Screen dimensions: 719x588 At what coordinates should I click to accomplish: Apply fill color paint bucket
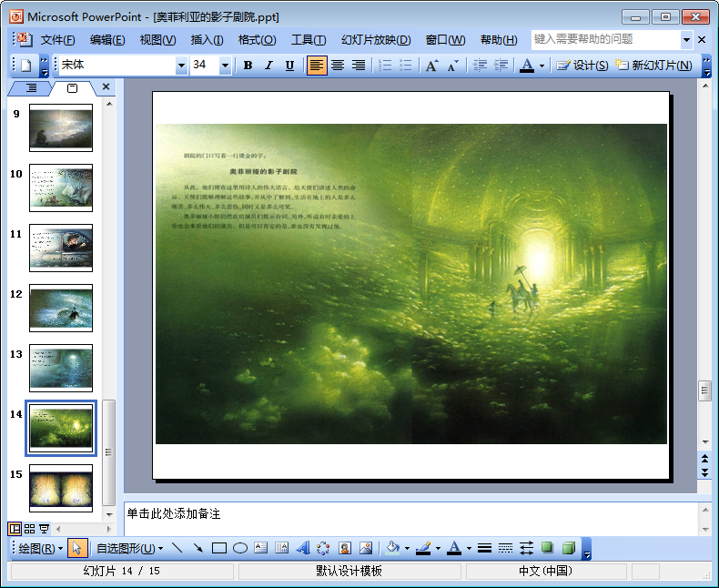[392, 548]
